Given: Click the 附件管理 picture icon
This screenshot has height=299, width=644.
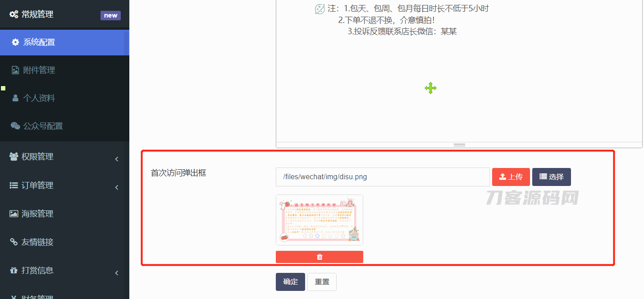Looking at the screenshot, I should click(x=15, y=70).
